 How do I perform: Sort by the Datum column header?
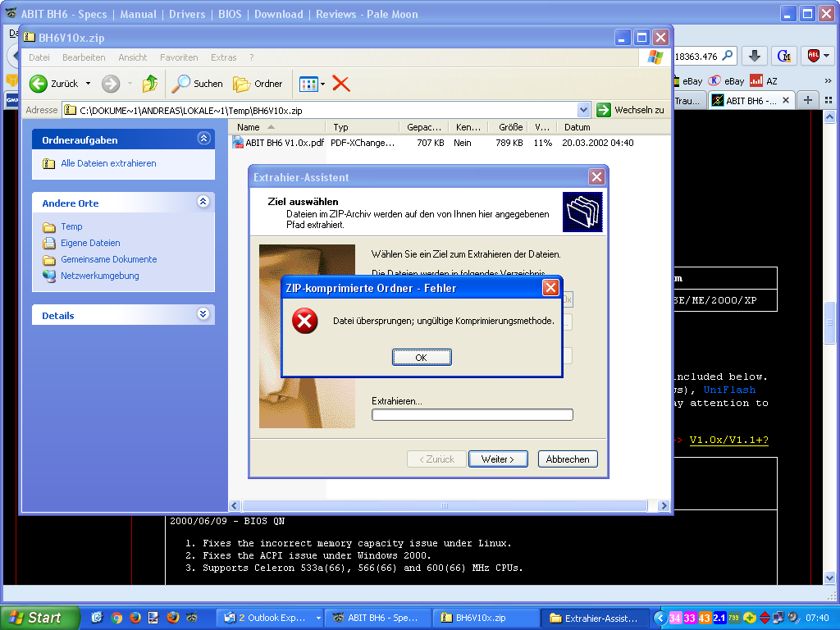pos(614,127)
